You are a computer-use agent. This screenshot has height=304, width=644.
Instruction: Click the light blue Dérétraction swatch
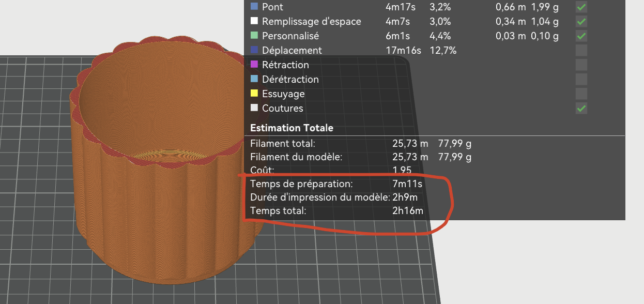click(x=254, y=79)
